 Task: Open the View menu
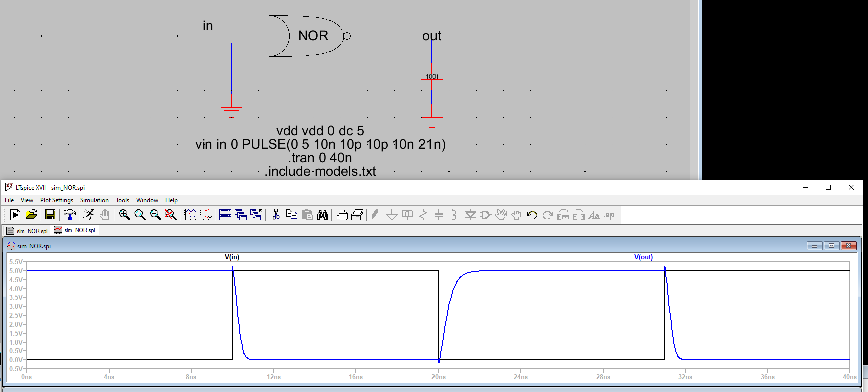coord(27,200)
